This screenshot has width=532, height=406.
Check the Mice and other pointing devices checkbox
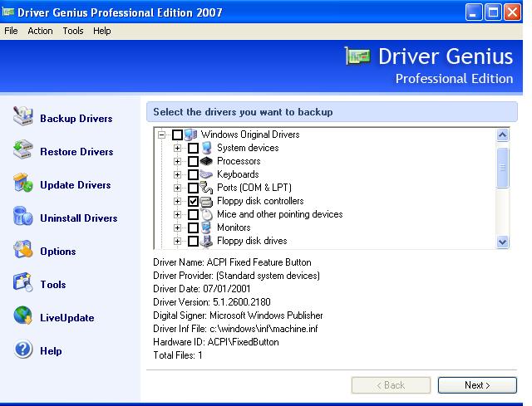click(193, 214)
